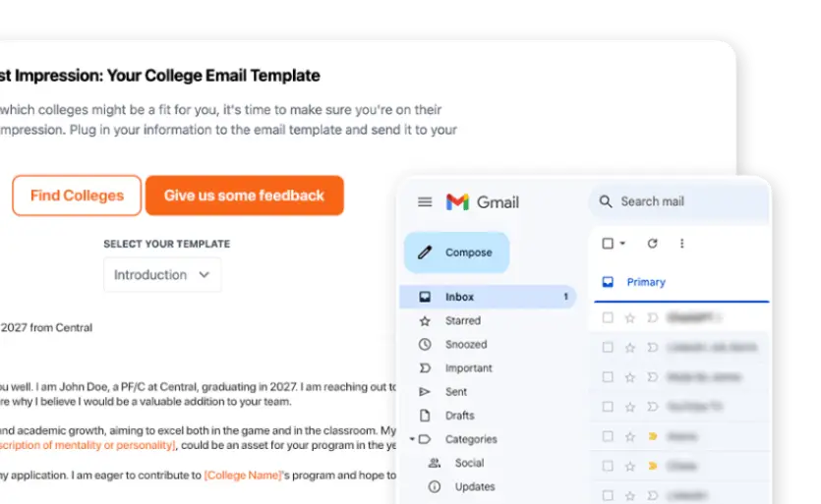Unmark the sixth email's yellow importance marker
This screenshot has height=504, width=821.
653,466
